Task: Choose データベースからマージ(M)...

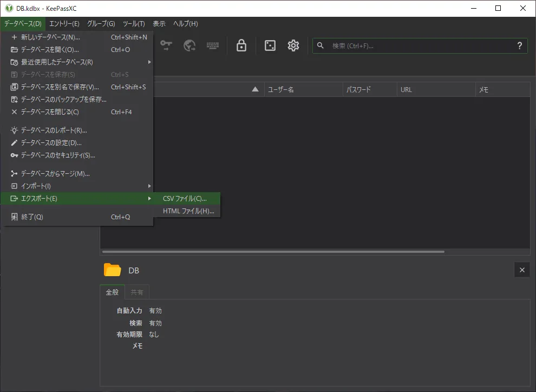Action: point(77,174)
